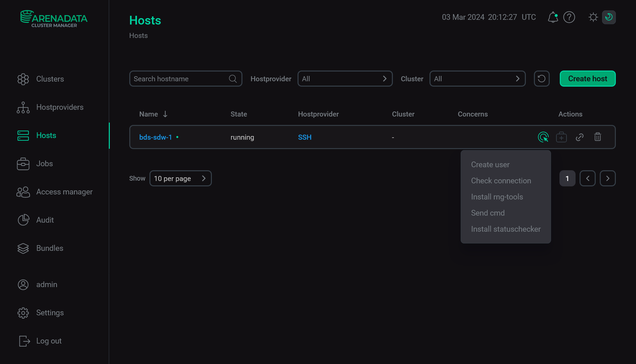
Task: Open notifications via the bell icon
Action: click(x=552, y=17)
